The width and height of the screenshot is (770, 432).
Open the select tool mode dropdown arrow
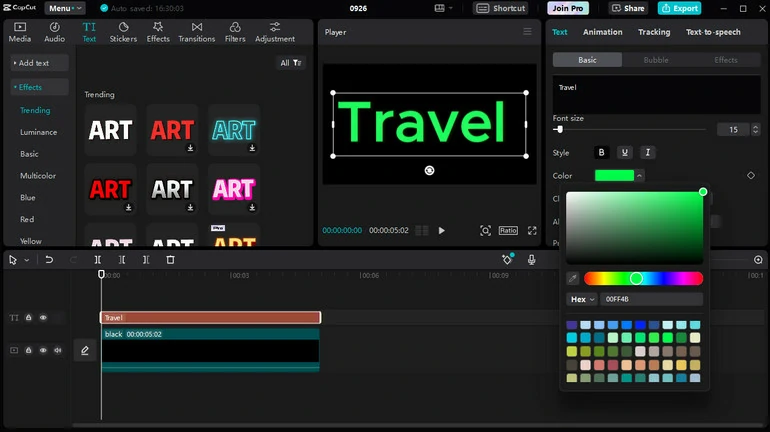click(x=27, y=260)
